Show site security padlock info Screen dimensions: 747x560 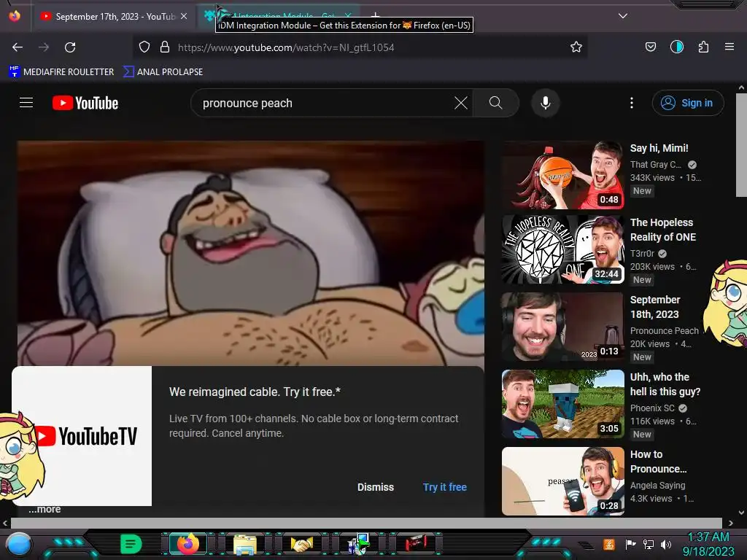(x=165, y=47)
